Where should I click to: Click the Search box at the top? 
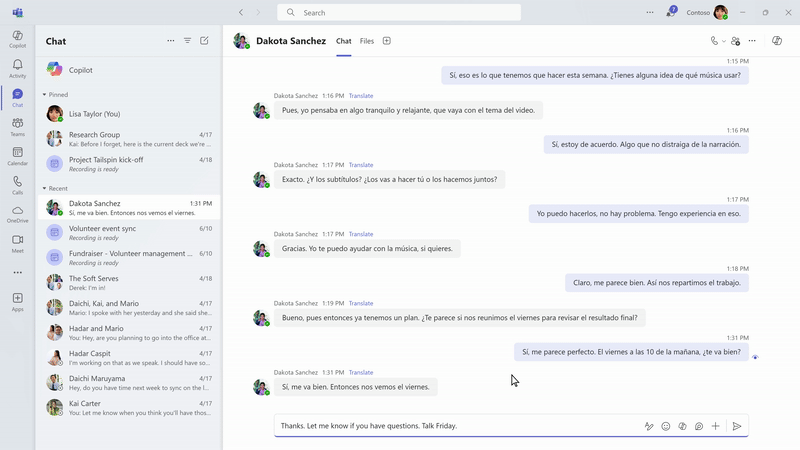(398, 13)
